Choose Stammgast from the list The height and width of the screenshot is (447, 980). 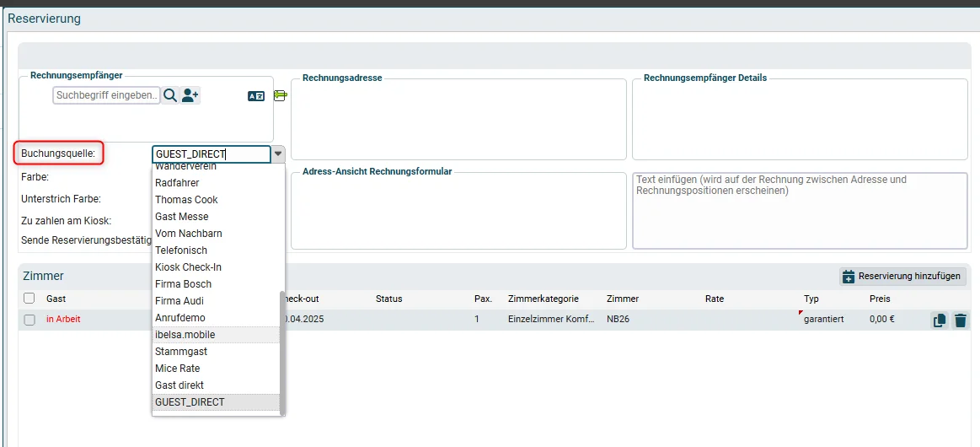216,352
